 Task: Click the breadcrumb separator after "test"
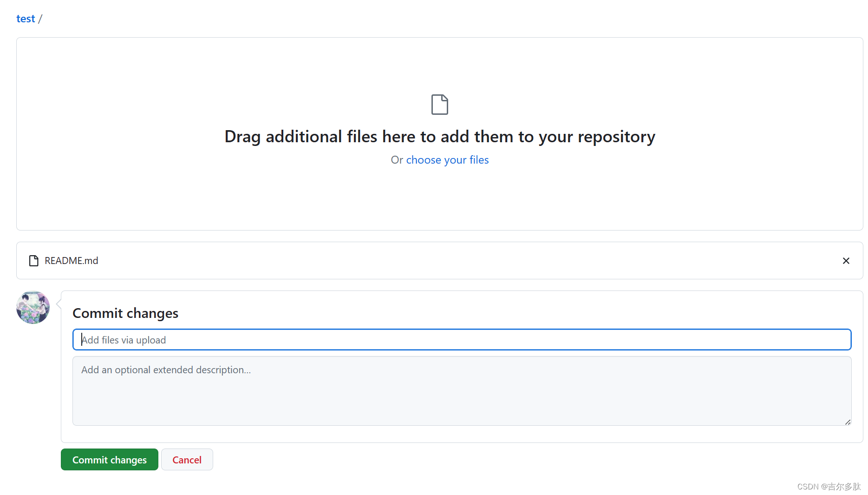pyautogui.click(x=41, y=18)
